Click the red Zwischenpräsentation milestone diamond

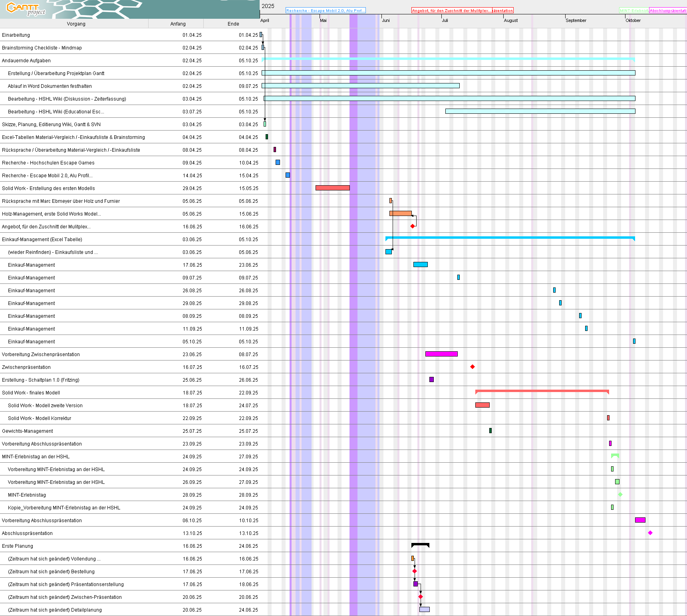click(473, 367)
